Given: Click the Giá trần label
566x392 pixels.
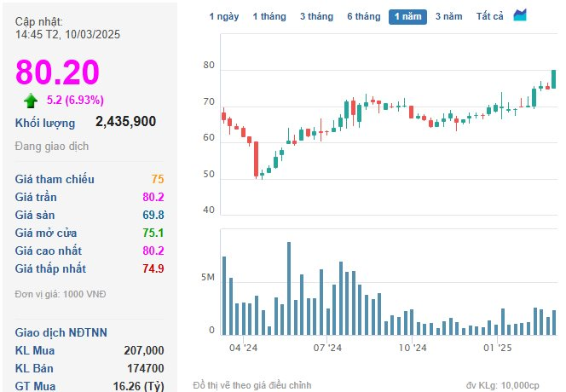Looking at the screenshot, I should coord(36,197).
